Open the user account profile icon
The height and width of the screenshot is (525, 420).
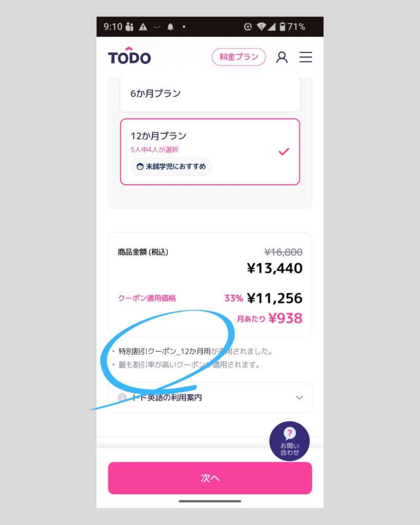click(282, 57)
